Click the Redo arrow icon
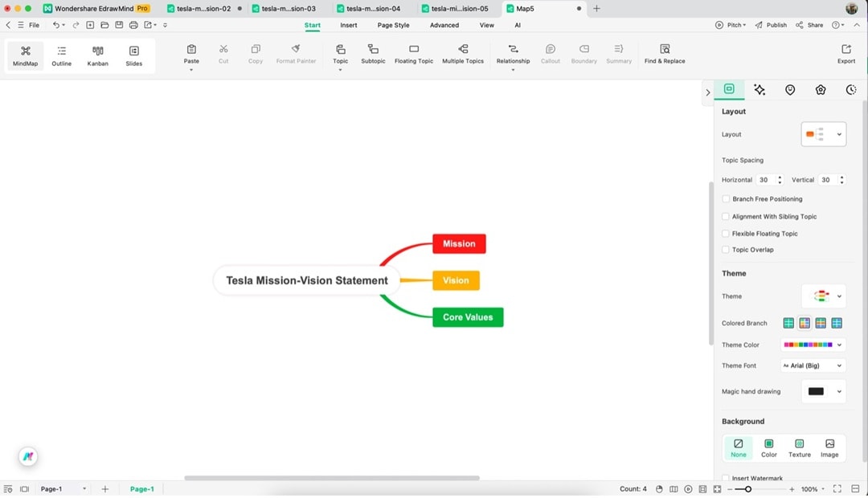 tap(76, 25)
